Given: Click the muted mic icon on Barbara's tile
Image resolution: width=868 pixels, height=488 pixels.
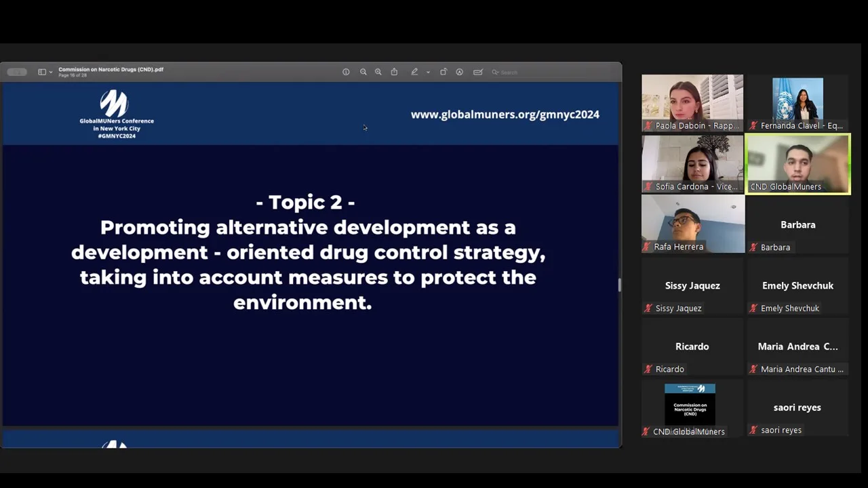Looking at the screenshot, I should (753, 247).
